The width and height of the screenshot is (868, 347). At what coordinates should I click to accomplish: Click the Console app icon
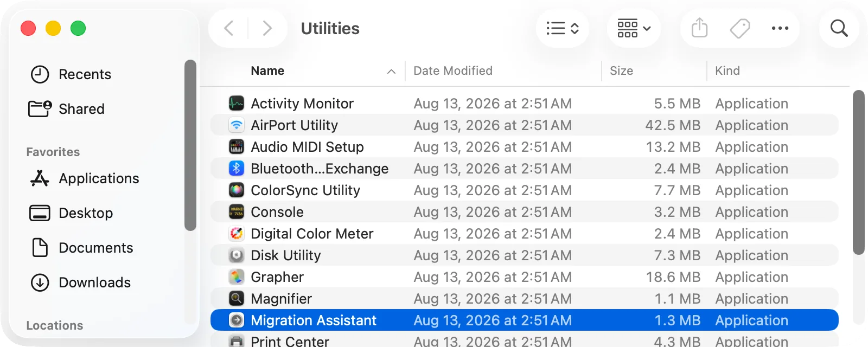click(x=236, y=211)
